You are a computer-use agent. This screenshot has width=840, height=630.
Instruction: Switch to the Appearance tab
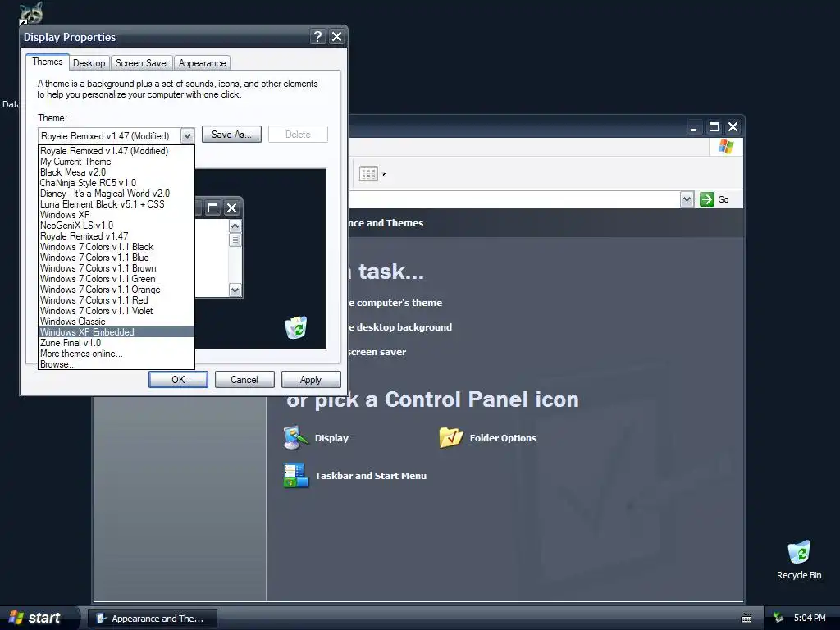tap(202, 62)
